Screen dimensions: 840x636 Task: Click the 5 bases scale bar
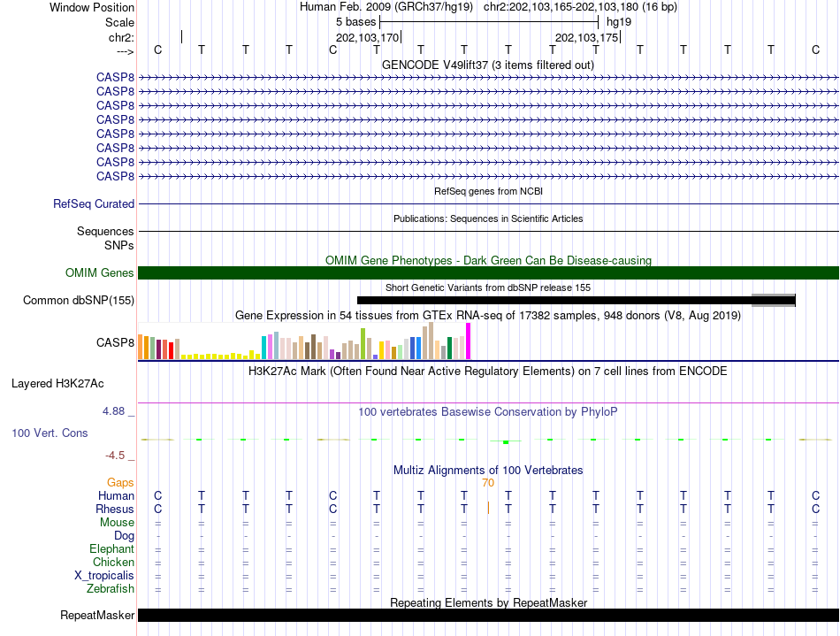point(489,22)
